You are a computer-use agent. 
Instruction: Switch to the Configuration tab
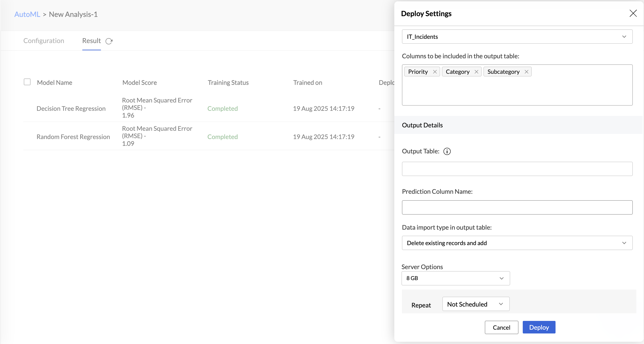(44, 41)
